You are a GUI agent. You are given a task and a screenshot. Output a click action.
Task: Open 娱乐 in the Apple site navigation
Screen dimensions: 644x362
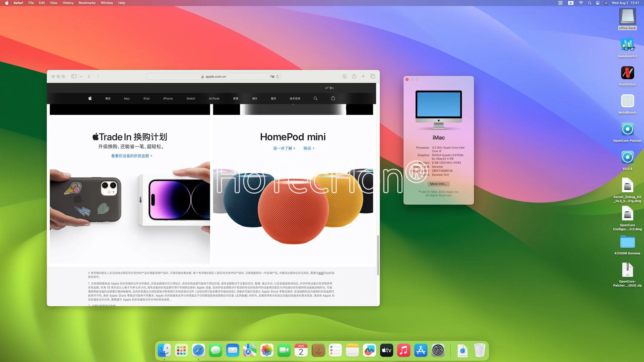pos(255,98)
